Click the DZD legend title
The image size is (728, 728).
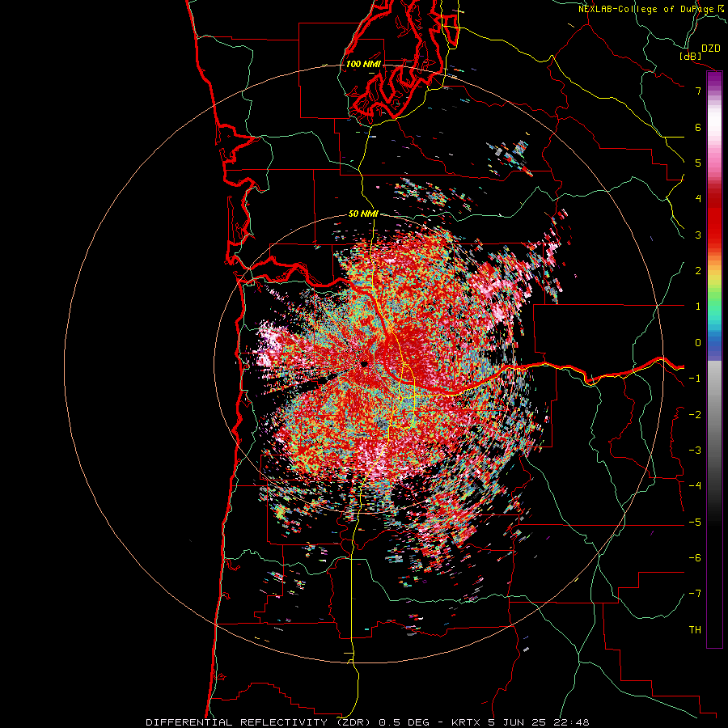(x=710, y=49)
